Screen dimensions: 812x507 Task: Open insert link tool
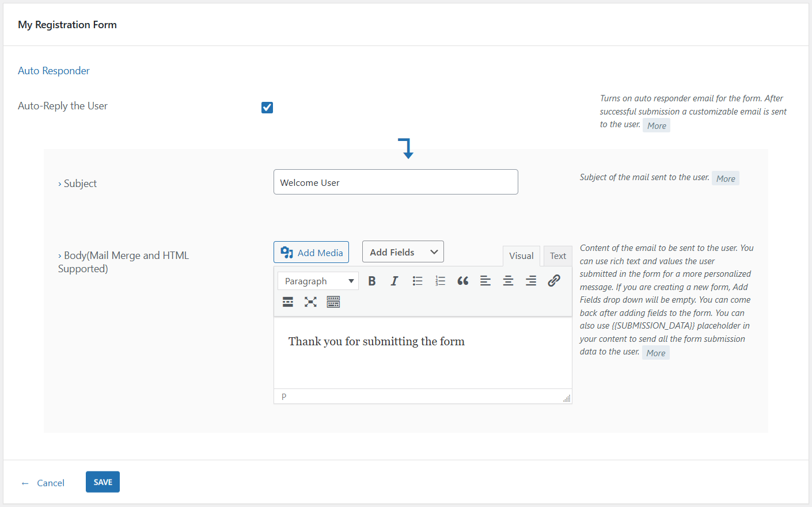(554, 281)
